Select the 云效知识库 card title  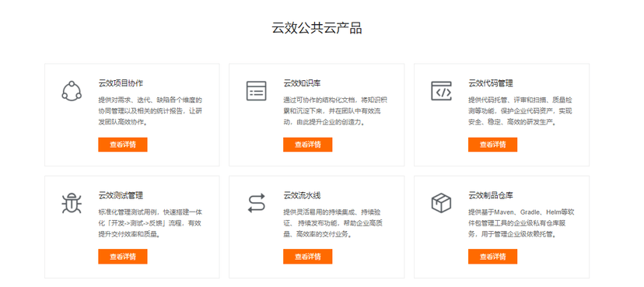pyautogui.click(x=302, y=83)
